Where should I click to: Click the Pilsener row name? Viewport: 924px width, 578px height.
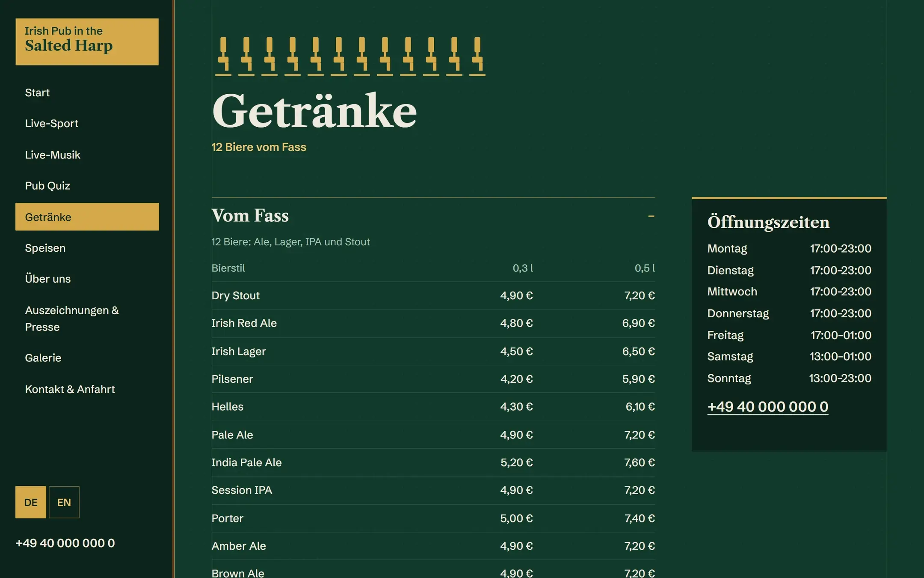click(232, 379)
